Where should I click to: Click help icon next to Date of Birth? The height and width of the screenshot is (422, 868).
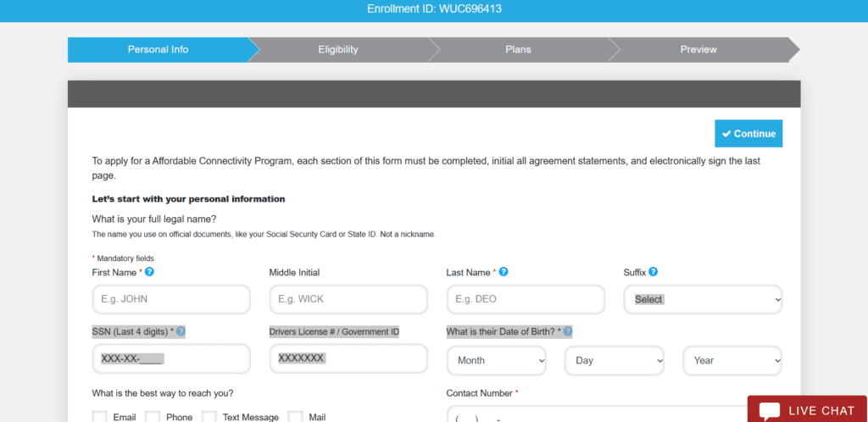[x=568, y=331]
